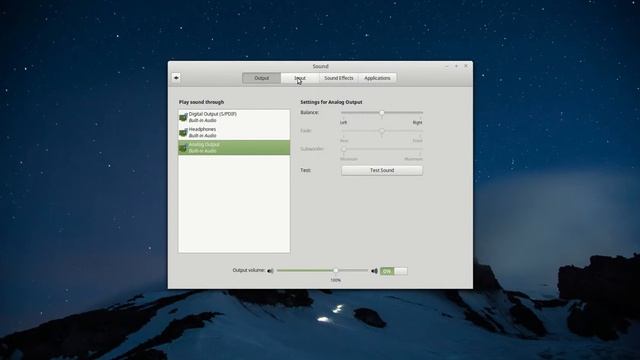Select the Analog Output device
This screenshot has height=360, width=640.
tap(234, 147)
